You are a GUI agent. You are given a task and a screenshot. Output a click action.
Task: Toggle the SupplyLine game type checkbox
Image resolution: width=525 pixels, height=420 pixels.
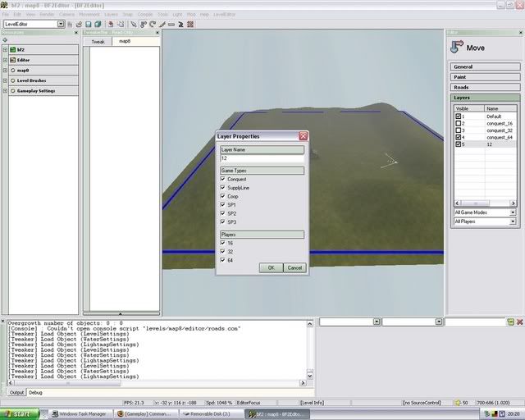click(222, 188)
